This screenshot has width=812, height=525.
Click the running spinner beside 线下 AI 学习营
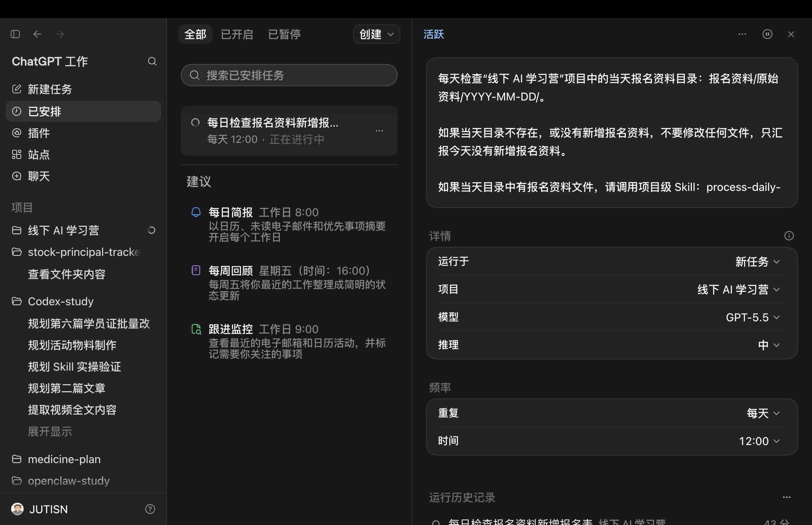tap(152, 230)
